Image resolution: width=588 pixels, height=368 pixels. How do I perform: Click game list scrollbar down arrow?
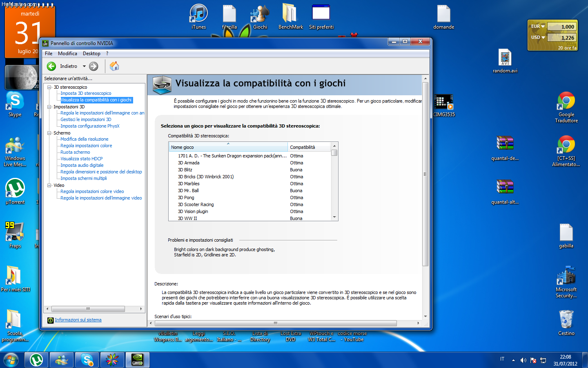(x=334, y=217)
